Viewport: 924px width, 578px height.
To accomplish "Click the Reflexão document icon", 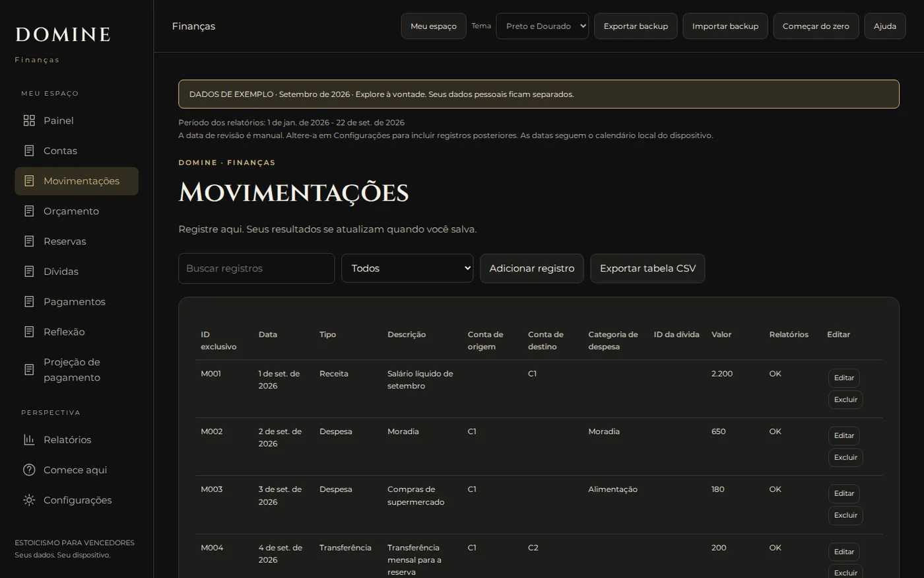I will [29, 332].
